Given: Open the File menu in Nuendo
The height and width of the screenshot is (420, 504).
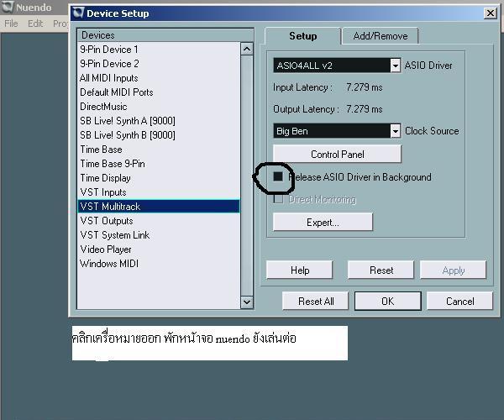Looking at the screenshot, I should pyautogui.click(x=11, y=24).
